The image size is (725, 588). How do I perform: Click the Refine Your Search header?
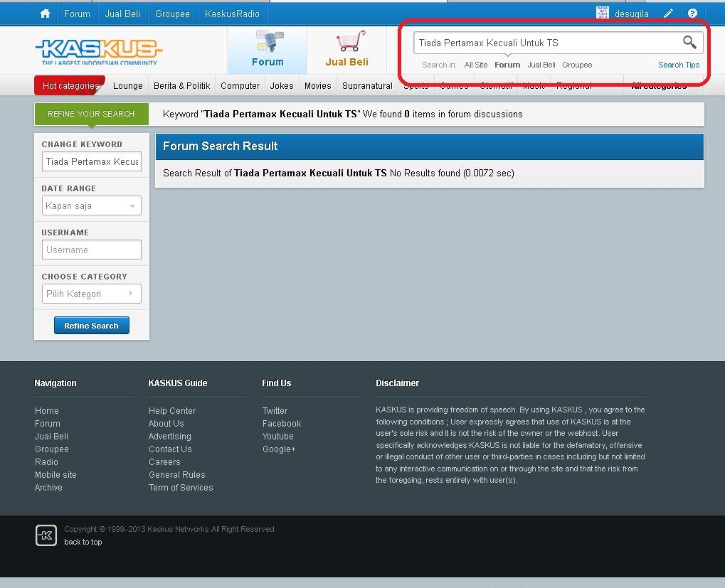tap(92, 114)
